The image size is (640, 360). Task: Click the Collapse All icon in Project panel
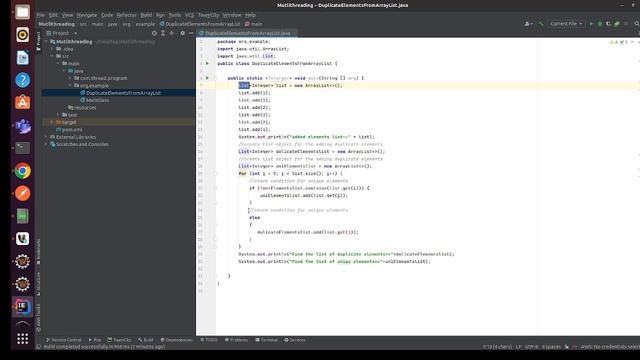tap(172, 33)
